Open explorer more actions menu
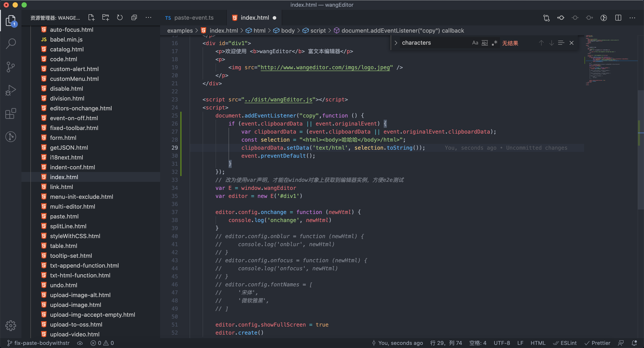The height and width of the screenshot is (348, 644). [x=148, y=17]
